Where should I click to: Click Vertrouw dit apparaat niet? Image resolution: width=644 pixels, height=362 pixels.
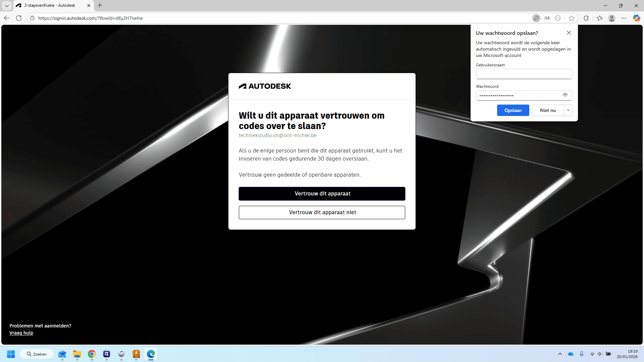322,213
